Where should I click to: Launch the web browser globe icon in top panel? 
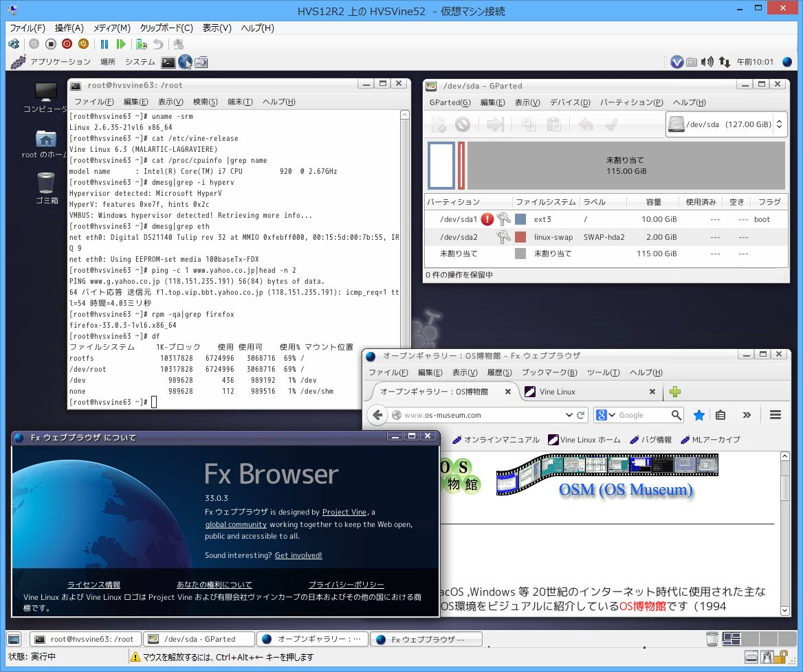point(185,63)
